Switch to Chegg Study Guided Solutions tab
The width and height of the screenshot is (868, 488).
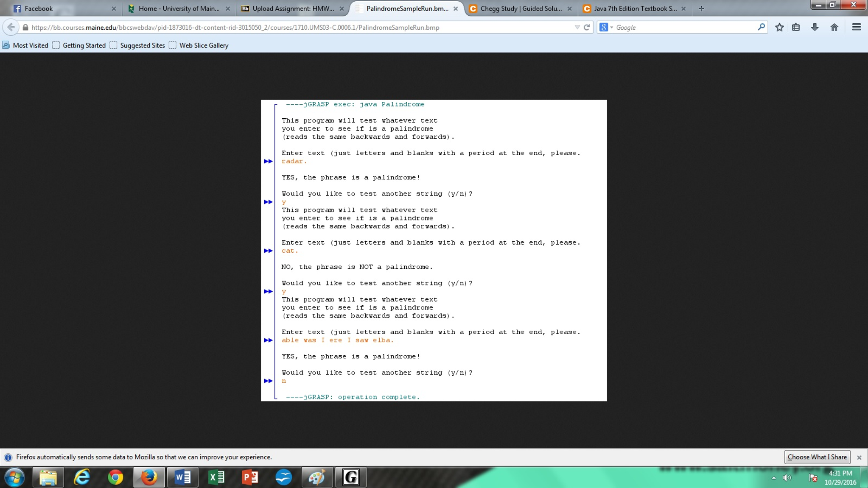click(521, 8)
